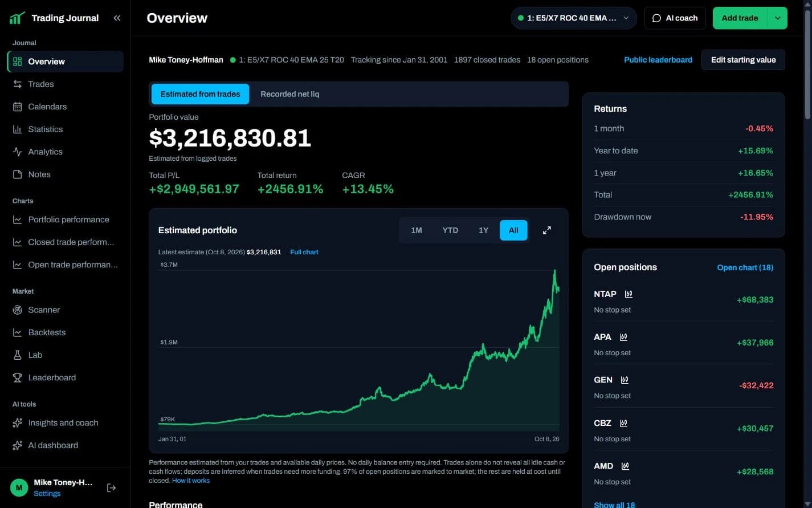
Task: Click Edit starting value button
Action: click(x=743, y=60)
